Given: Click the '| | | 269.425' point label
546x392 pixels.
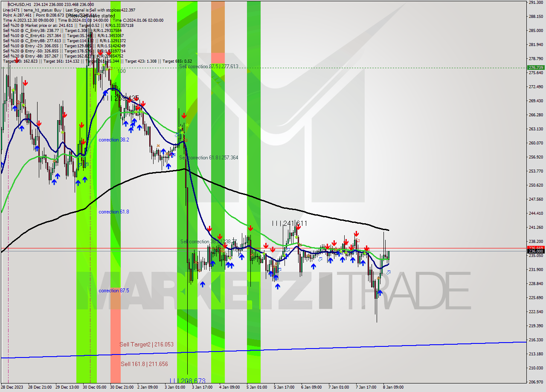Looking at the screenshot, I should coord(122,98).
